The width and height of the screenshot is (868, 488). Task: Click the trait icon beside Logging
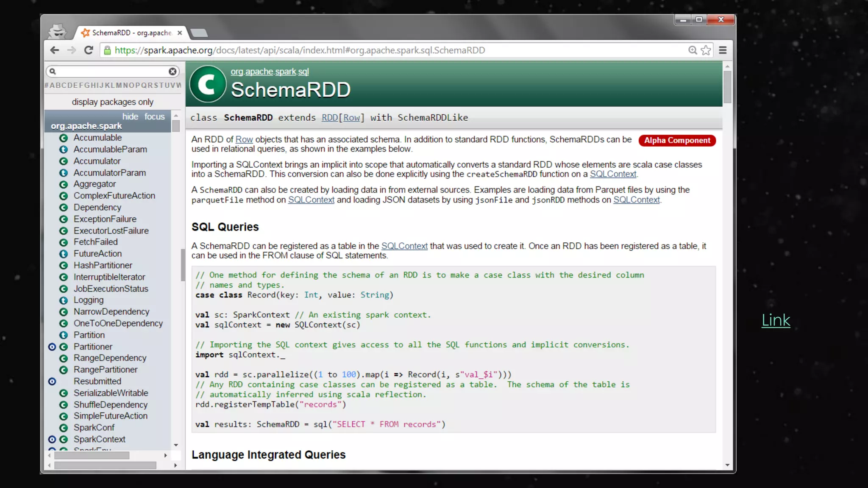(x=64, y=300)
